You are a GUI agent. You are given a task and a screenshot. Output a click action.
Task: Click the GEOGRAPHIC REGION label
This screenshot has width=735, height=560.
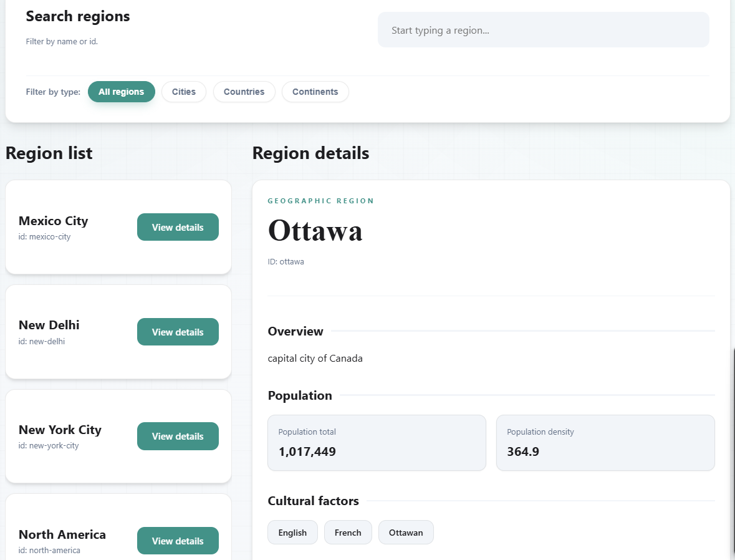320,200
